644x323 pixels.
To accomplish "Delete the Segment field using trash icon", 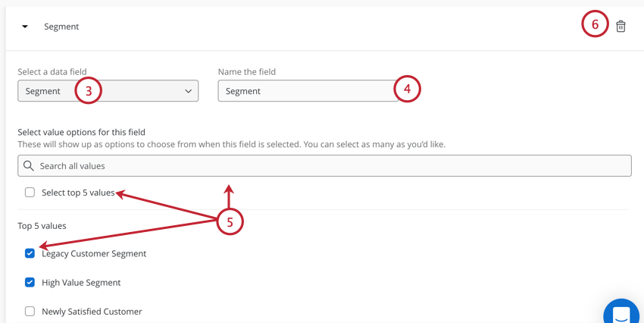I will coord(621,27).
